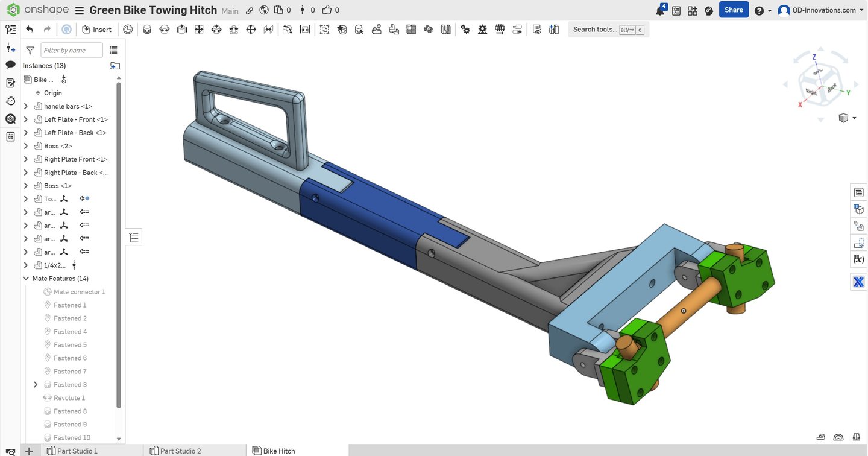The image size is (868, 456).
Task: Toggle the instance list view icon
Action: click(x=113, y=51)
